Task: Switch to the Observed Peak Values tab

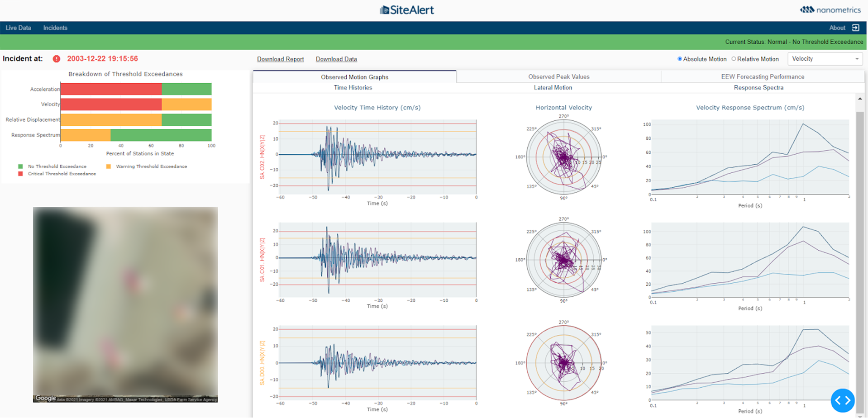Action: [558, 76]
